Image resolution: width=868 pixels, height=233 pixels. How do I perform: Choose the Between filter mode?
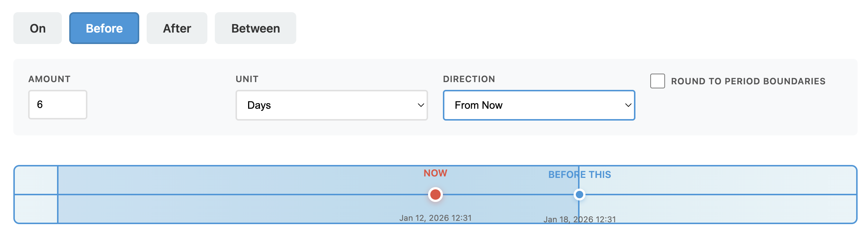click(x=255, y=28)
